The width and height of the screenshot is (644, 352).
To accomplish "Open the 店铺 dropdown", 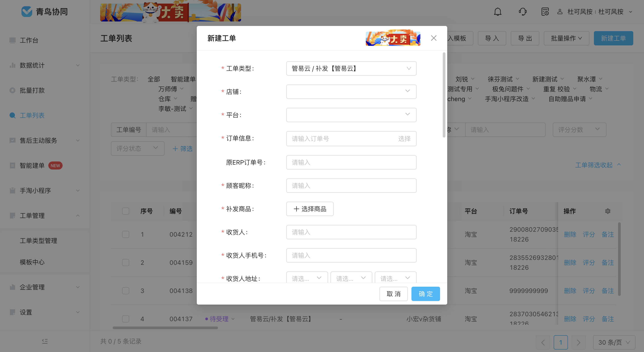I will (x=351, y=91).
